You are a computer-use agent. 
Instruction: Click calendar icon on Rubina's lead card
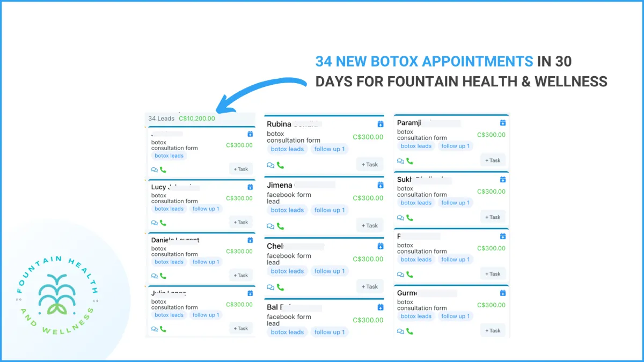tap(380, 124)
